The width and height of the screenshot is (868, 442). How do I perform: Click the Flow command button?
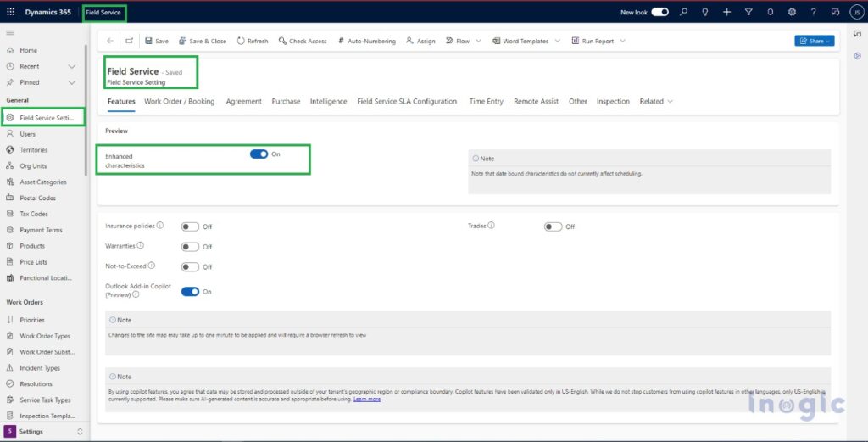pos(458,41)
